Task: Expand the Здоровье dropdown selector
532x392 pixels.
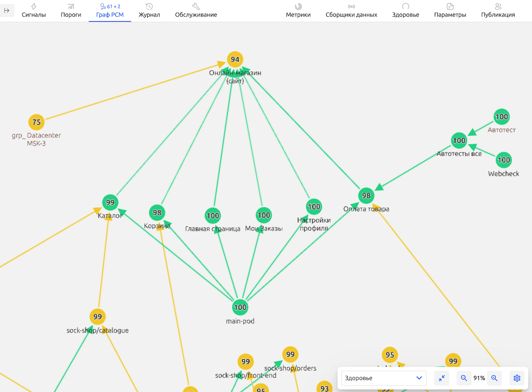Action: [384, 378]
